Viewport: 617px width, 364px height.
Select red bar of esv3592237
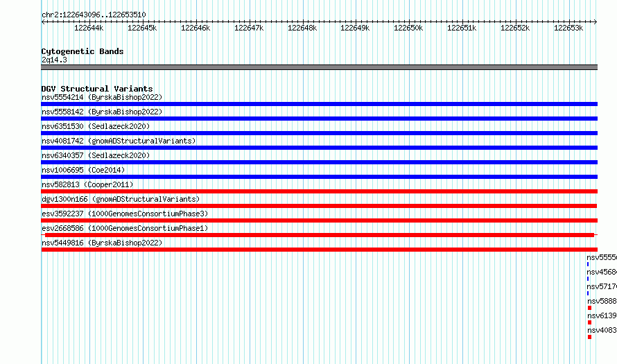319,220
